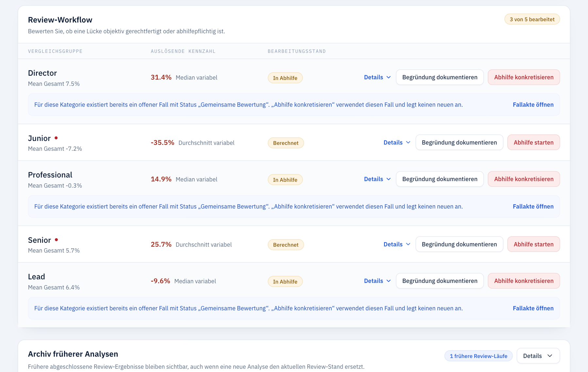Click the In Abhilfe status for Director
Screen dimensions: 588x372
[x=285, y=78]
